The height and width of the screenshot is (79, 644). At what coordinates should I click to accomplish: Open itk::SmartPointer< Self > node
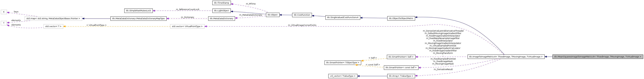[x=401, y=57]
